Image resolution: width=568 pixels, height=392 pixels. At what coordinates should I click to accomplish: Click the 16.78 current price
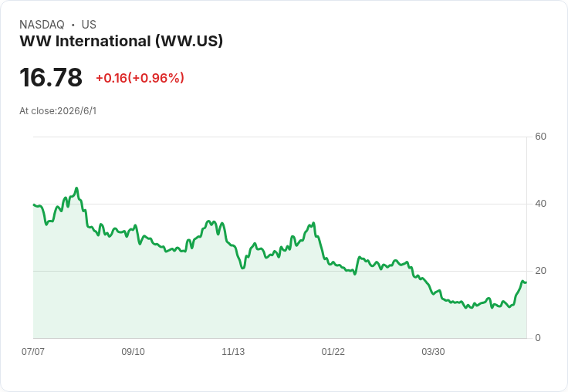51,77
